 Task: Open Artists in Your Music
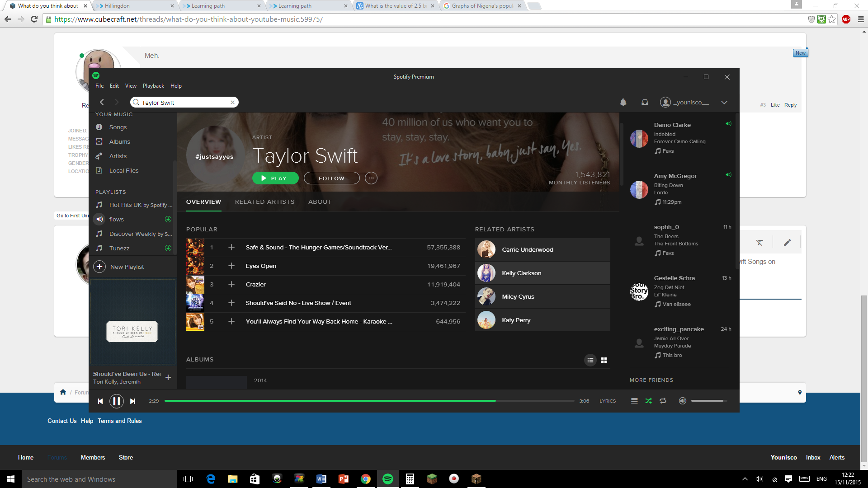point(118,156)
